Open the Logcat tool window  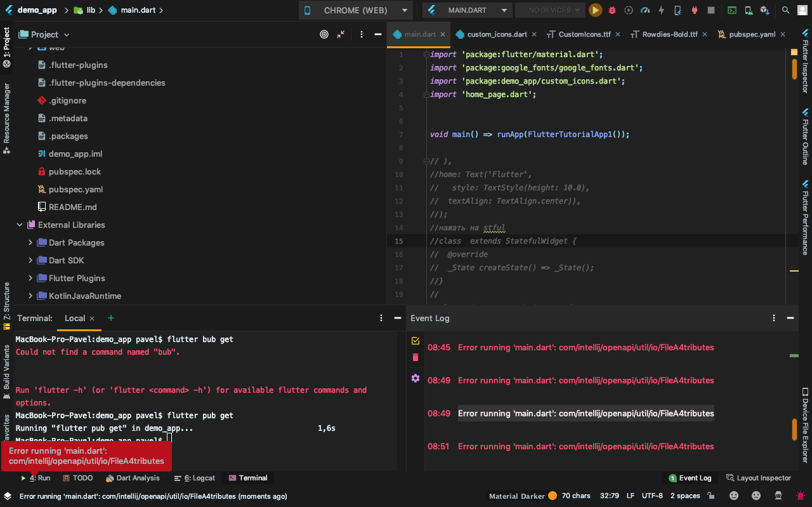[x=195, y=478]
